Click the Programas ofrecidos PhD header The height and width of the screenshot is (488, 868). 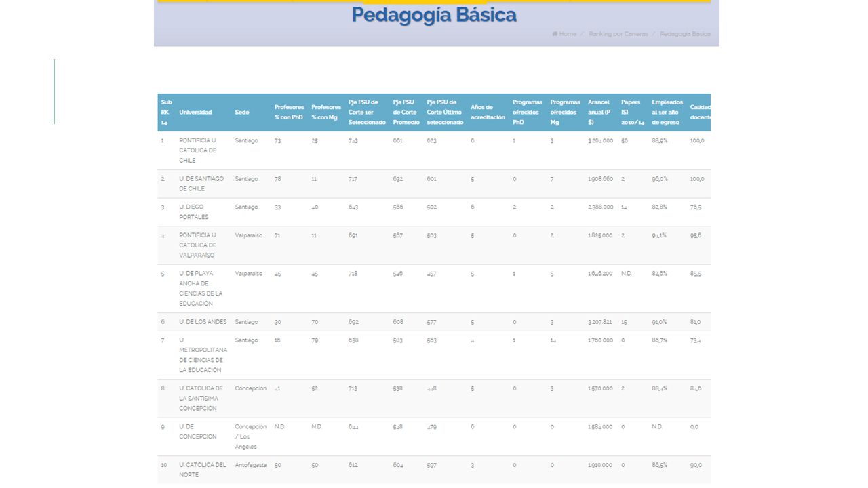tap(528, 112)
